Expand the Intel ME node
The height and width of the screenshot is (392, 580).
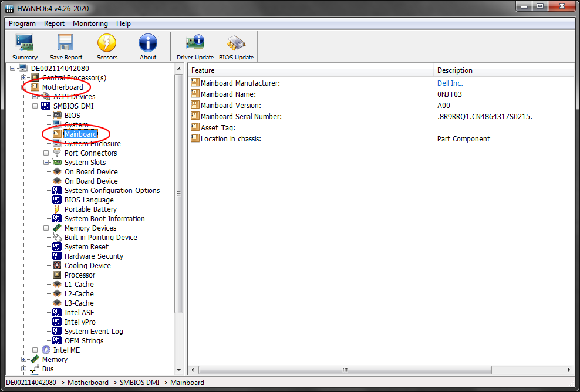(x=35, y=350)
